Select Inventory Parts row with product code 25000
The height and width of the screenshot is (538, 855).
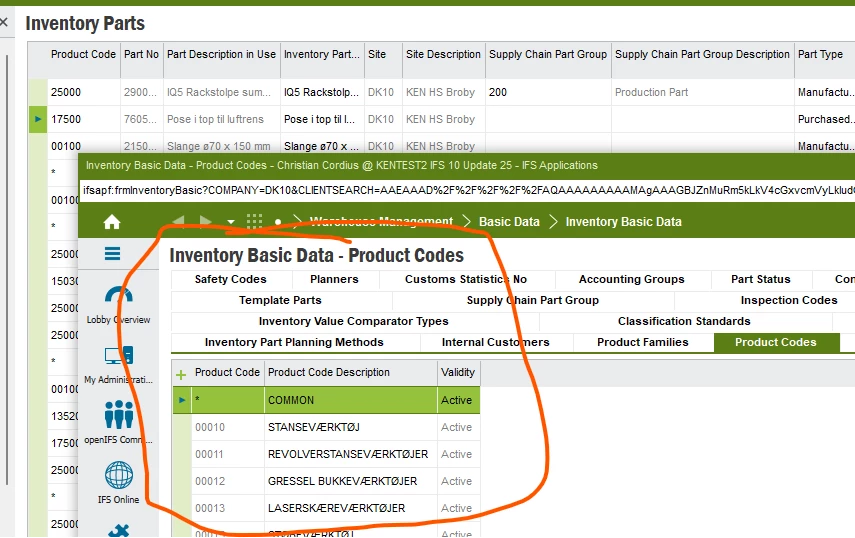(83, 92)
